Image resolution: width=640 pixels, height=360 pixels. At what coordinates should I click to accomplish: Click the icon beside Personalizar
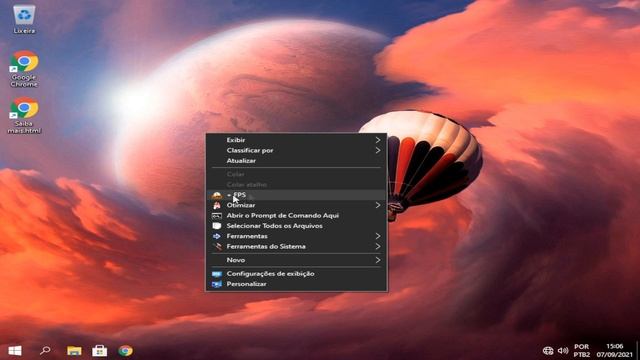coord(217,284)
